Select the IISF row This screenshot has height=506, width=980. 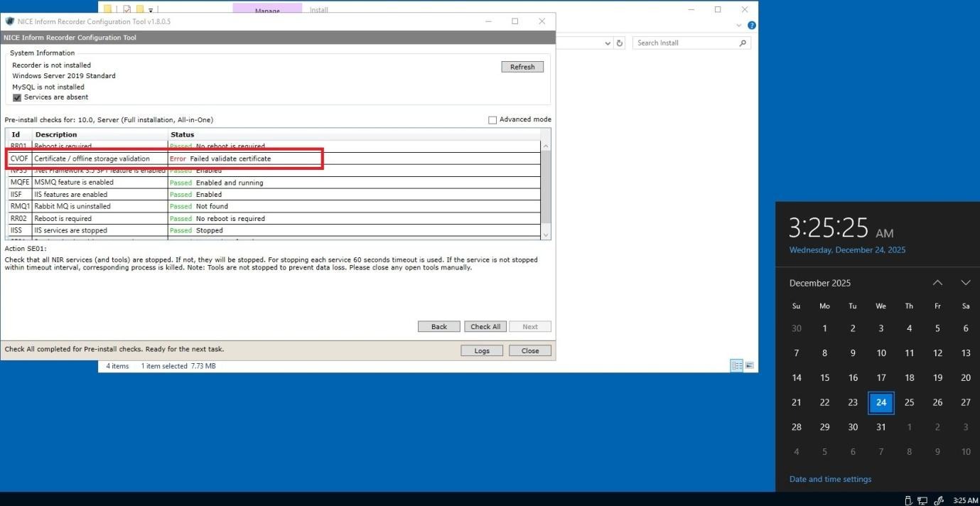tap(274, 195)
